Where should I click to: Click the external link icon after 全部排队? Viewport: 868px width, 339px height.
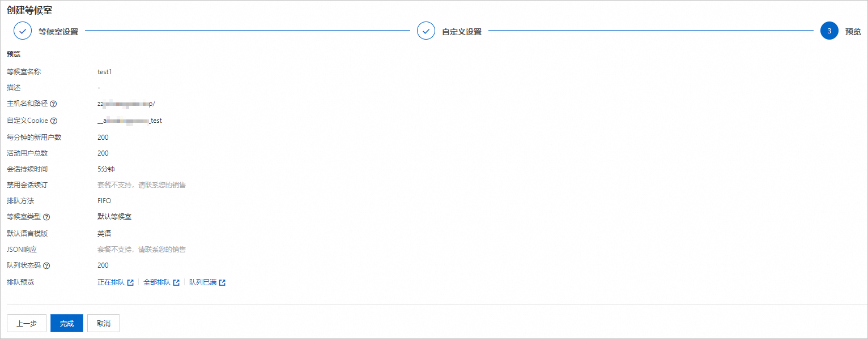tap(176, 282)
